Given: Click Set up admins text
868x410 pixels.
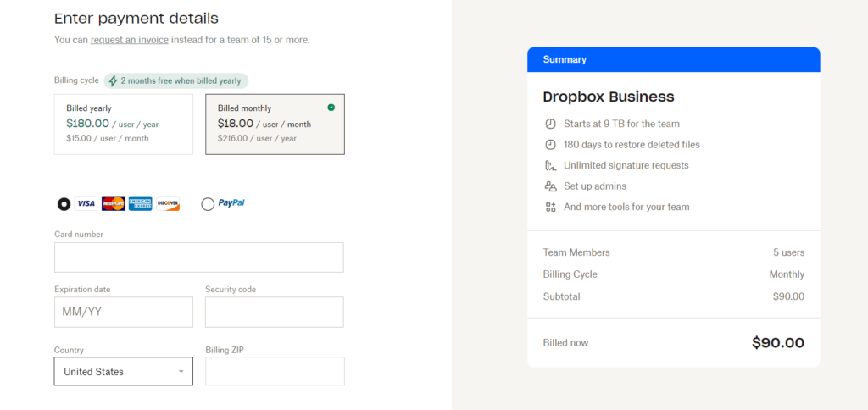Looking at the screenshot, I should [595, 186].
